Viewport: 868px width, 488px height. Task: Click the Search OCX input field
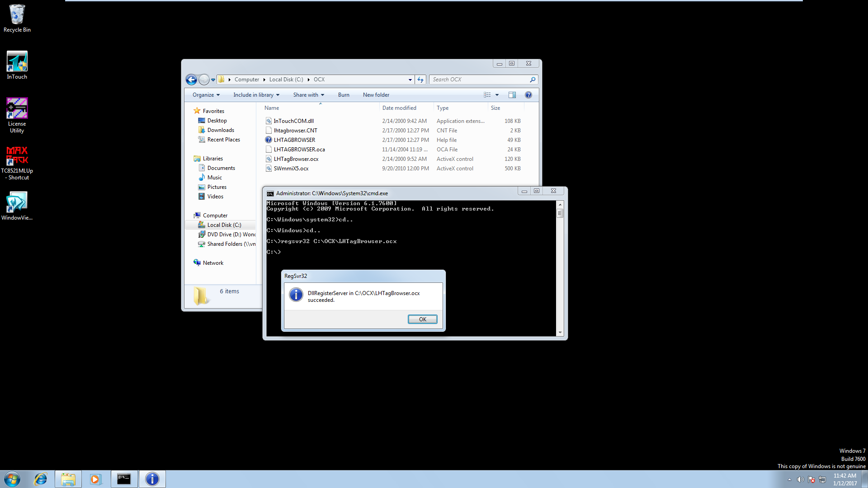click(480, 80)
